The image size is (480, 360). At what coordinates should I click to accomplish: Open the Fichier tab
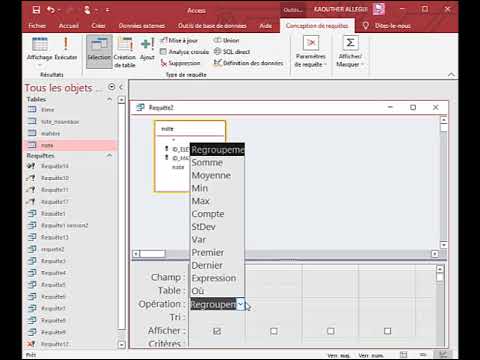[37, 26]
